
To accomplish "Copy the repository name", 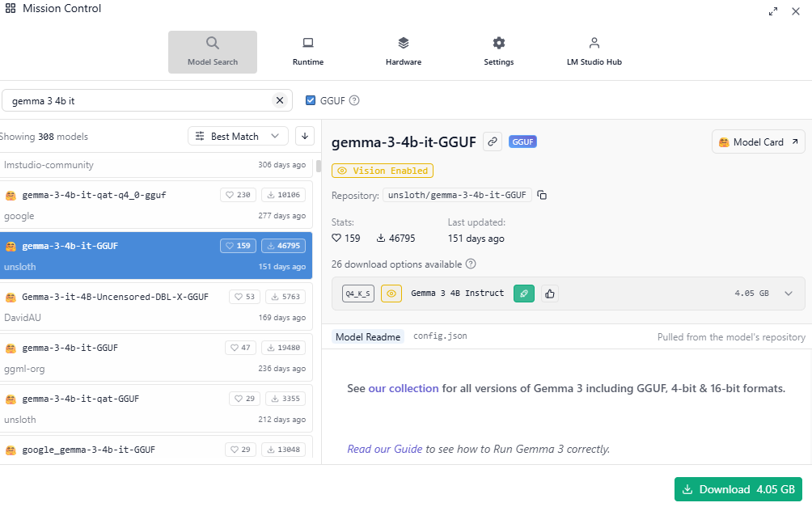I will (x=542, y=195).
